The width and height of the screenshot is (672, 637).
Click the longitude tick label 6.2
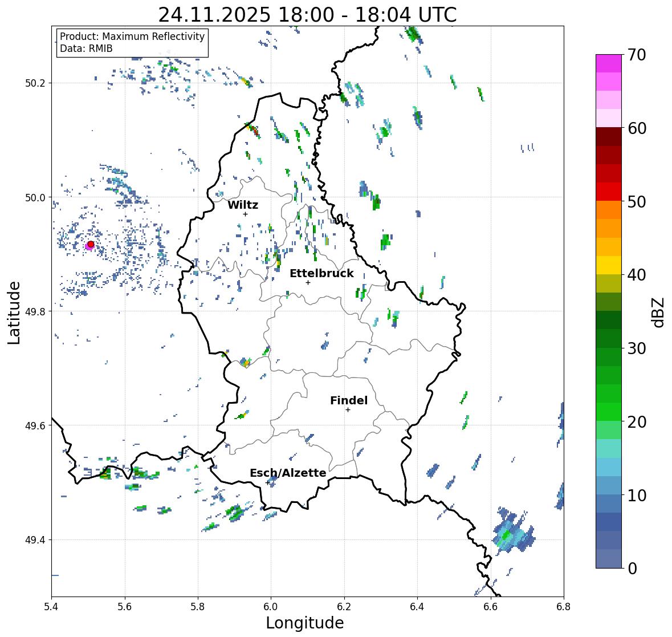point(344,606)
